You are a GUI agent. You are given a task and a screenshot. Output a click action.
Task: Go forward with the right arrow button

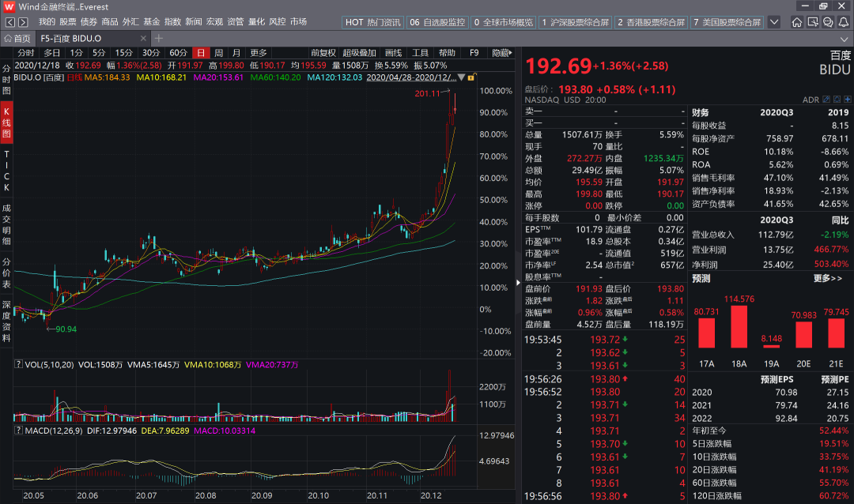coord(23,22)
